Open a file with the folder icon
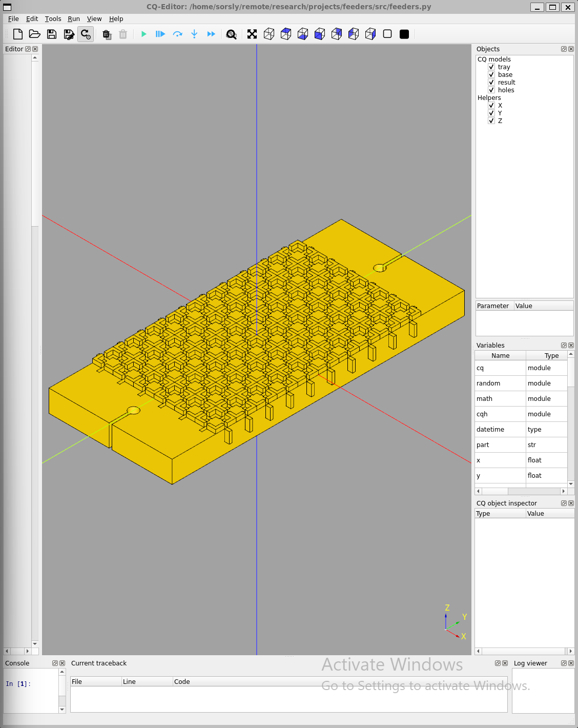This screenshot has width=578, height=728. (35, 34)
